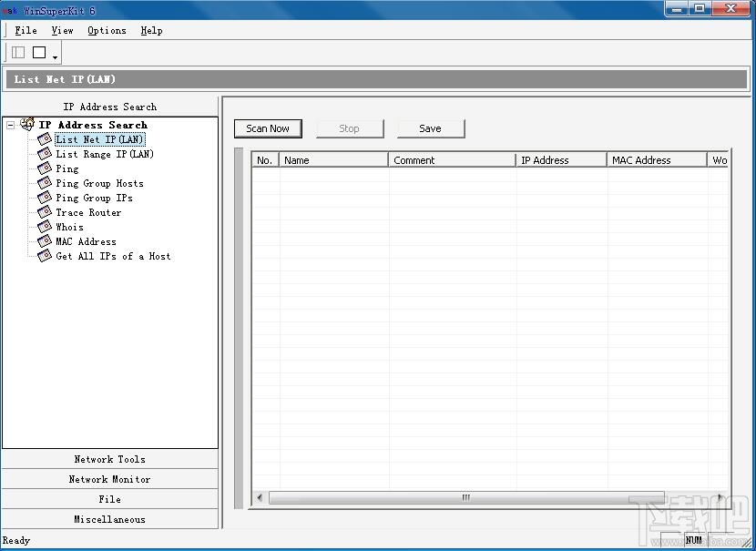The width and height of the screenshot is (756, 551).
Task: Open the Options menu
Action: [x=106, y=30]
